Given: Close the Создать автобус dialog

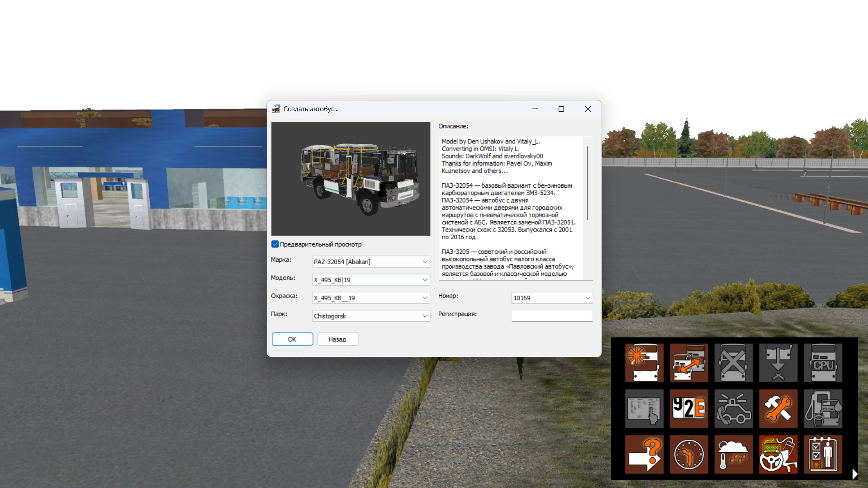Looking at the screenshot, I should point(588,109).
